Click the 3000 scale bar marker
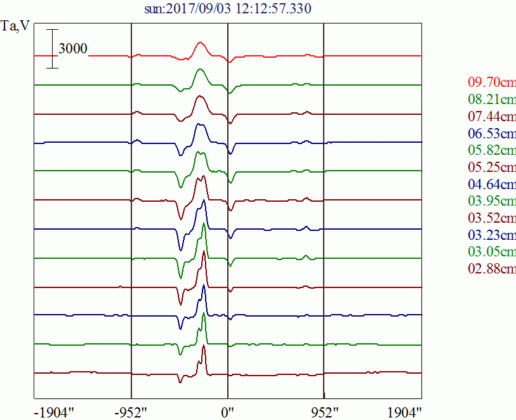This screenshot has width=516, height=420. click(52, 49)
